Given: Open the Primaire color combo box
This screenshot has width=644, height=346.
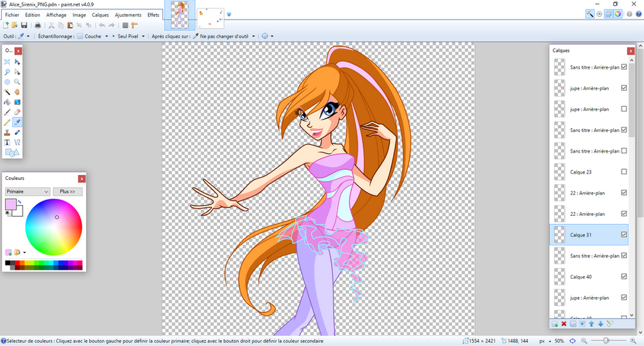Looking at the screenshot, I should pos(28,191).
